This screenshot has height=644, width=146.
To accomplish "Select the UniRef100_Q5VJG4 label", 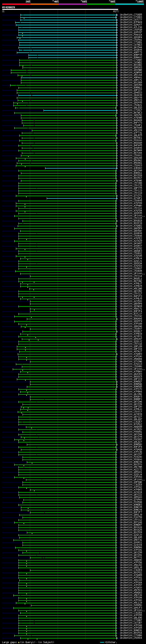I will (x=131, y=75).
